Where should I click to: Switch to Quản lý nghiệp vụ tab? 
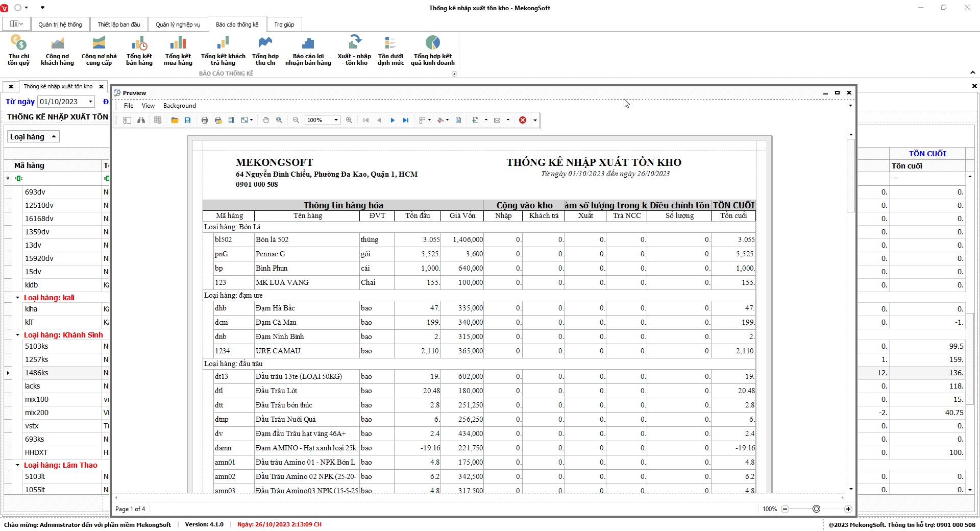coord(178,25)
